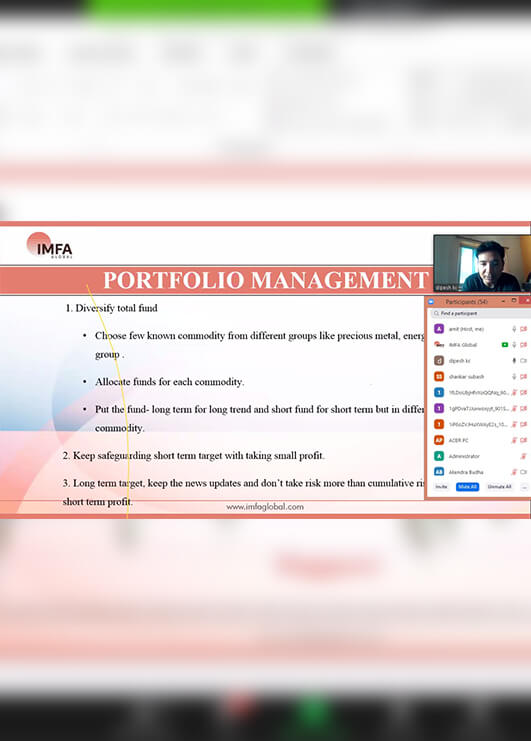This screenshot has width=531, height=741.
Task: Click the Zoom logo icon in Participants title bar
Action: (x=431, y=302)
